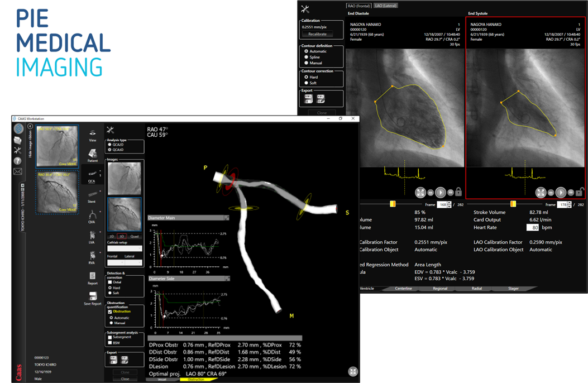Open the Report icon
Screen dimensions: 588x383
coord(92,277)
